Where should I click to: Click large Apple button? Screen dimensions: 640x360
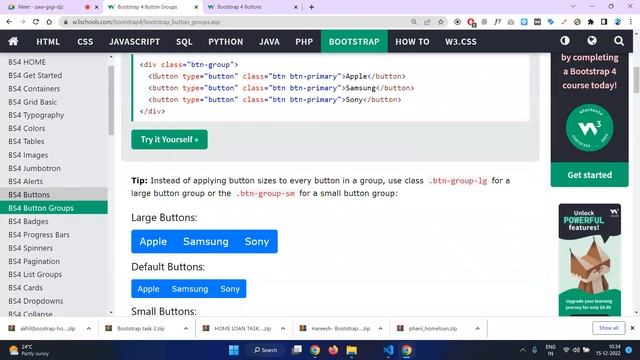click(x=153, y=242)
